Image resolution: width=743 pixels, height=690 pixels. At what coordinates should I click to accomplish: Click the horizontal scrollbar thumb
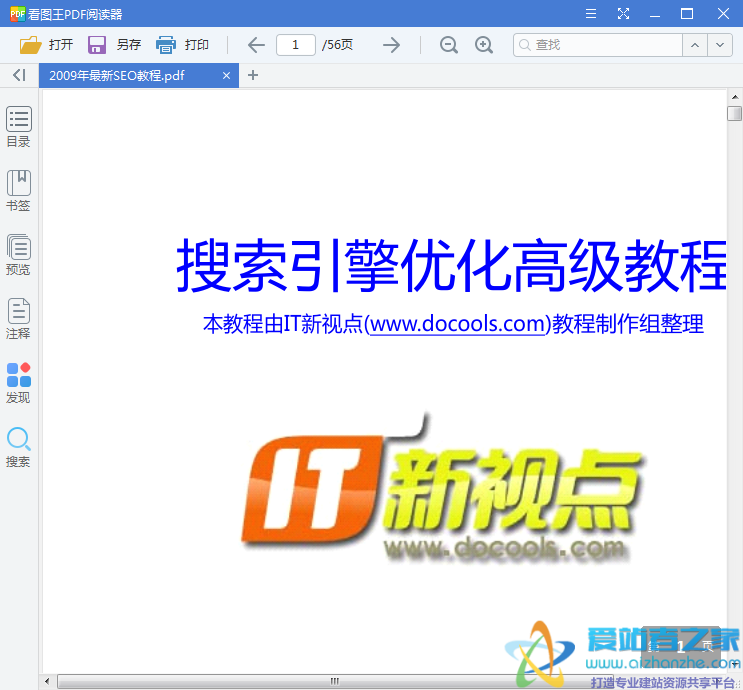pyautogui.click(x=335, y=681)
